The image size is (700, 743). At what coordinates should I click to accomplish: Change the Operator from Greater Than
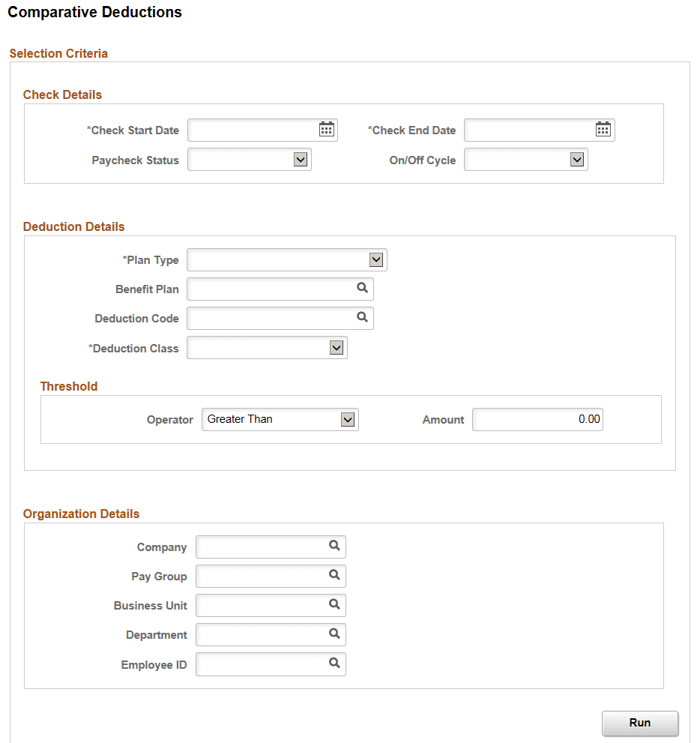pyautogui.click(x=347, y=419)
